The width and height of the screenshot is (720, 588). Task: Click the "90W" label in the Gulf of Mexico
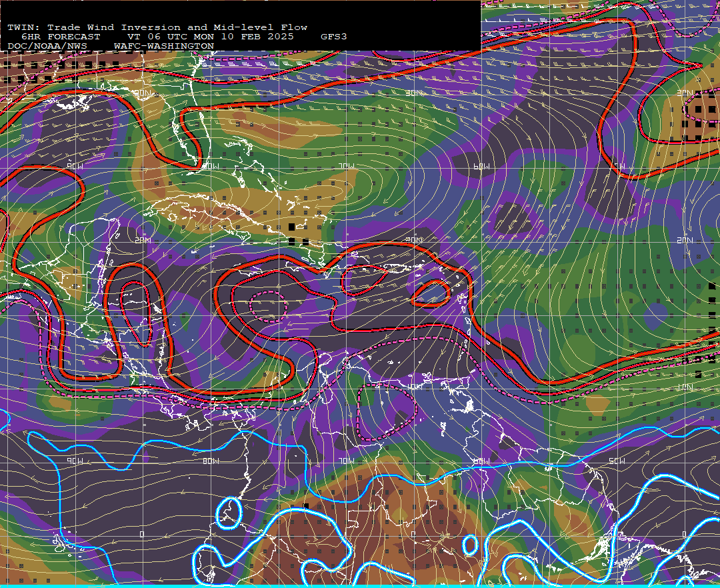pos(75,166)
